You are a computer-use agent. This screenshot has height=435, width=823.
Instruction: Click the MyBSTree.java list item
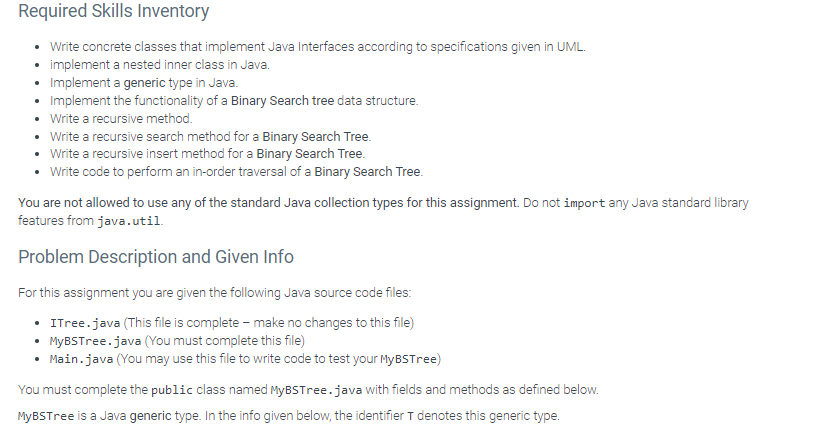[177, 341]
